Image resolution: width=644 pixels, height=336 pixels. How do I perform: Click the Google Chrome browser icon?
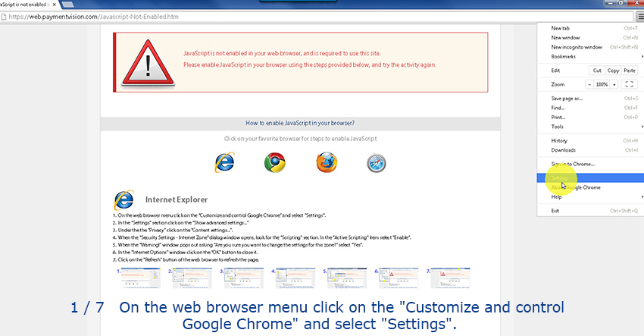point(275,162)
